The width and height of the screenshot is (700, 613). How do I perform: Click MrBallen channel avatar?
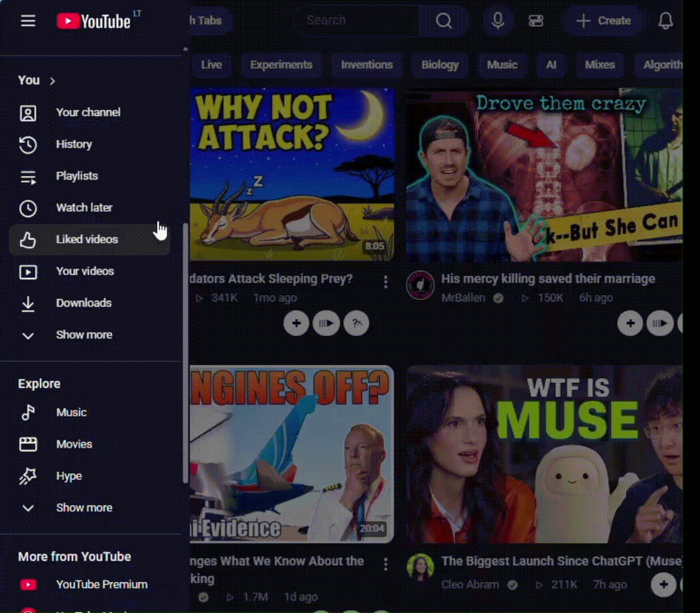point(421,285)
